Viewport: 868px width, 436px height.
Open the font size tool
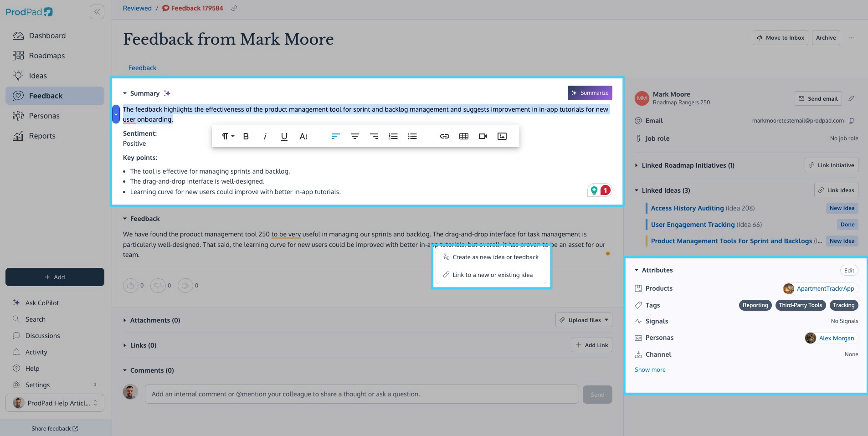303,136
